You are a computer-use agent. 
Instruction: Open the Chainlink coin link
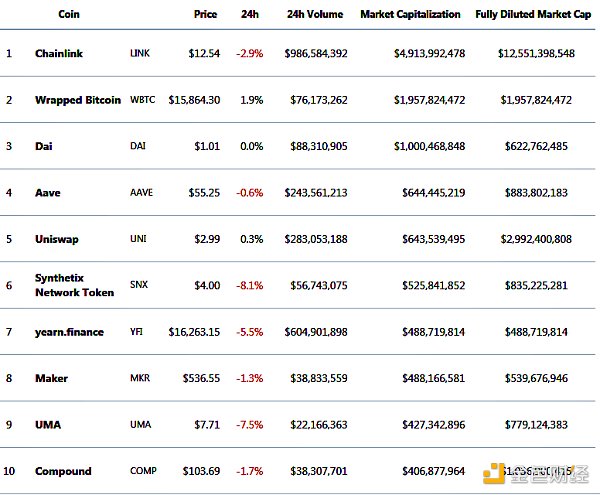coord(63,53)
